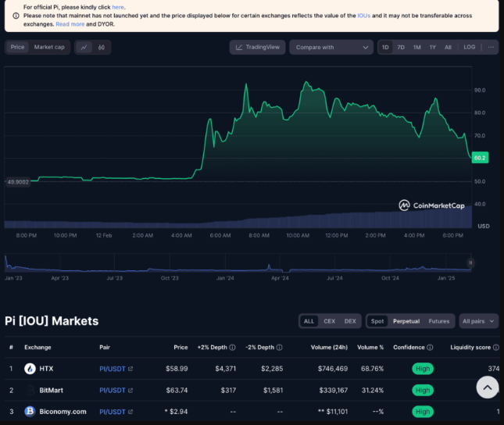Sort by the Pair column header
504x425 pixels.
tap(105, 347)
